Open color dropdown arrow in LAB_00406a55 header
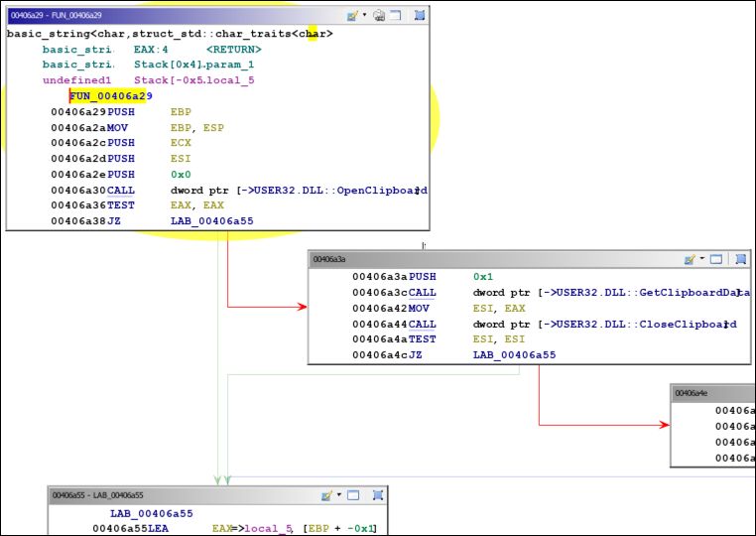Screen dimensions: 756x536 [x=338, y=494]
